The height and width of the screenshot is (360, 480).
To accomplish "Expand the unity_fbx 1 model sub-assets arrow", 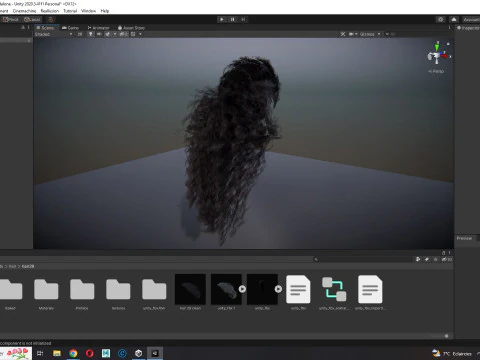I will [242, 289].
